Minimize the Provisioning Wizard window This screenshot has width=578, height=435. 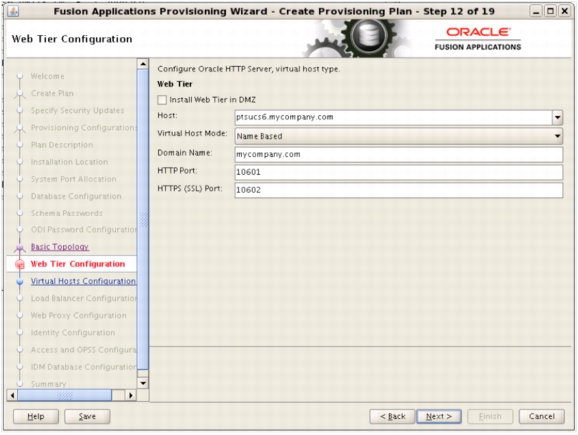536,11
